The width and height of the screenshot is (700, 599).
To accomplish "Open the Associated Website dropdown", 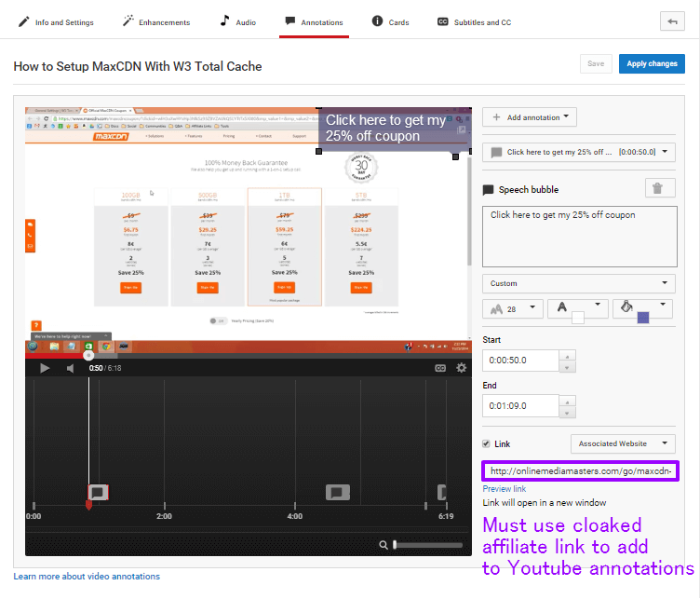I will [x=623, y=444].
